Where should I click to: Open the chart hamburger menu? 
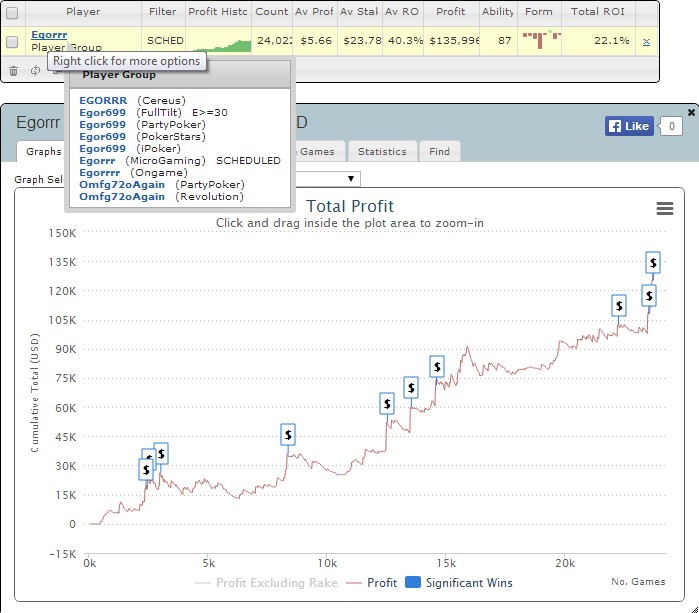[665, 208]
